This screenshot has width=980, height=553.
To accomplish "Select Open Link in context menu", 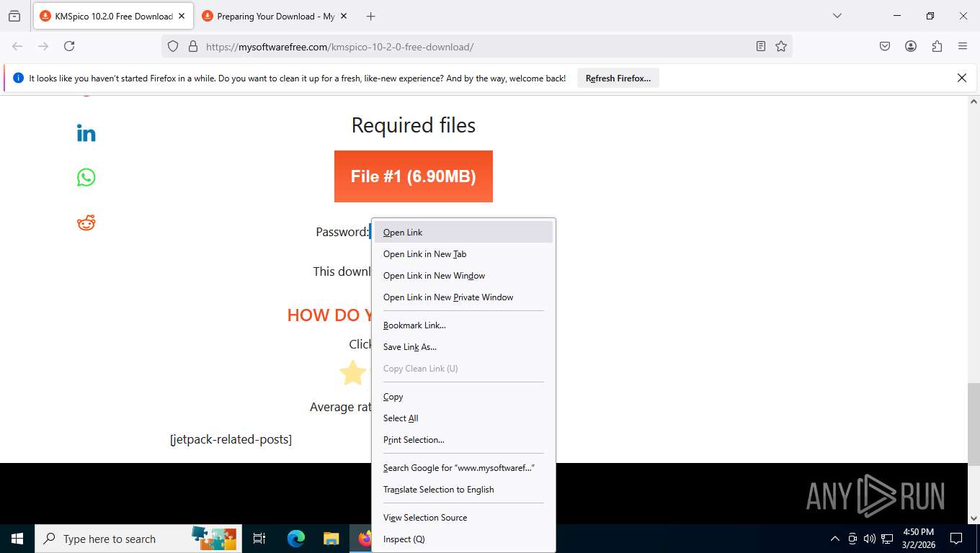I will coord(463,232).
